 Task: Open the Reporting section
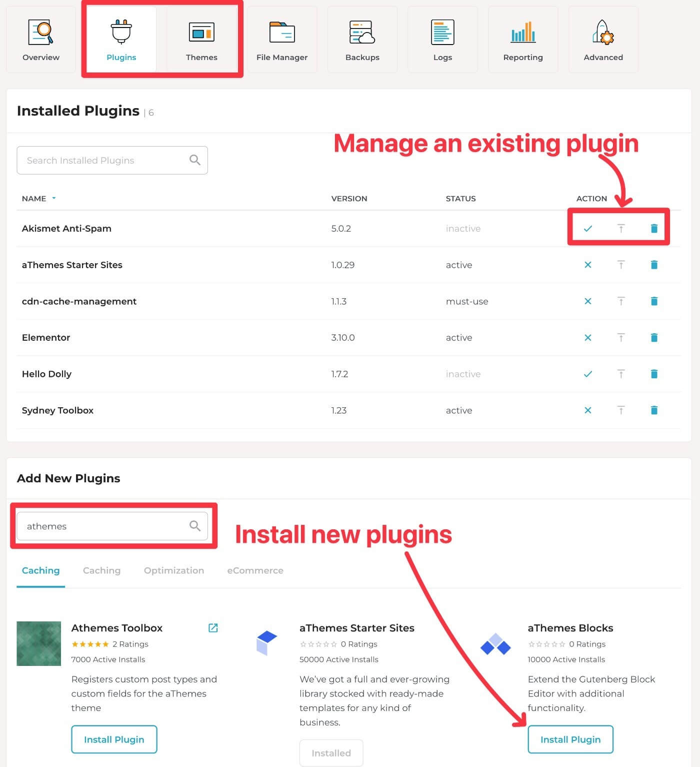523,40
